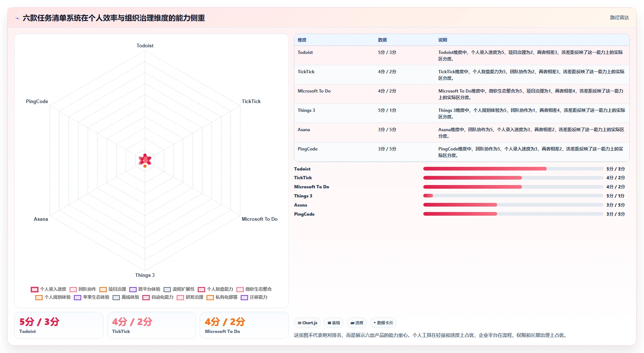
Task: Toggle the 苹果生态体验 legend series
Action: [92, 297]
